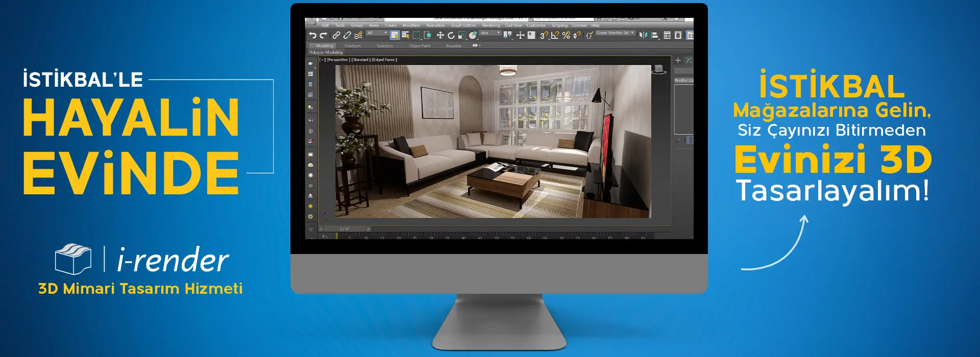Image resolution: width=980 pixels, height=357 pixels.
Task: Toggle the 3D Snaps button
Action: pyautogui.click(x=544, y=35)
